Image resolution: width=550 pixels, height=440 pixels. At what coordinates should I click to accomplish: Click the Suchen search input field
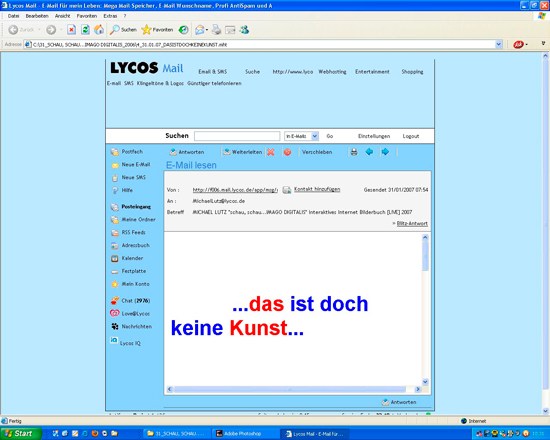click(237, 136)
